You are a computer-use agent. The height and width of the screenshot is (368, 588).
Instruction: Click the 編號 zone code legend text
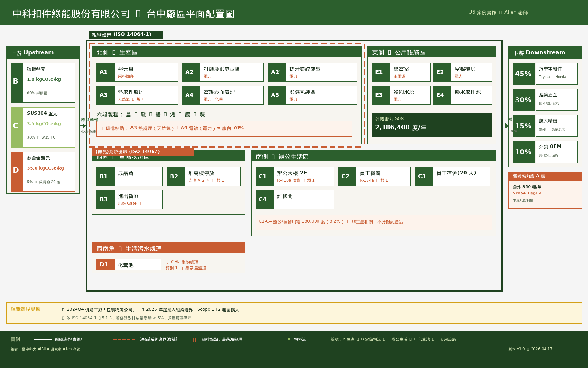(393, 339)
